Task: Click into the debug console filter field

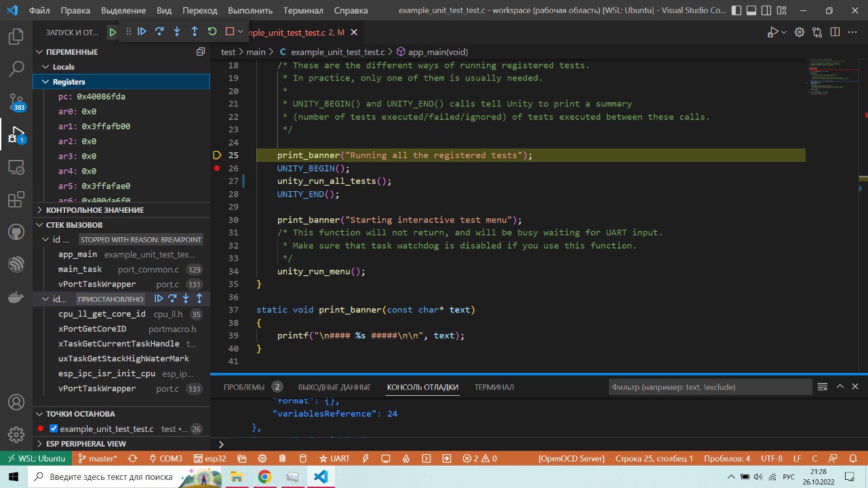Action: pos(709,387)
